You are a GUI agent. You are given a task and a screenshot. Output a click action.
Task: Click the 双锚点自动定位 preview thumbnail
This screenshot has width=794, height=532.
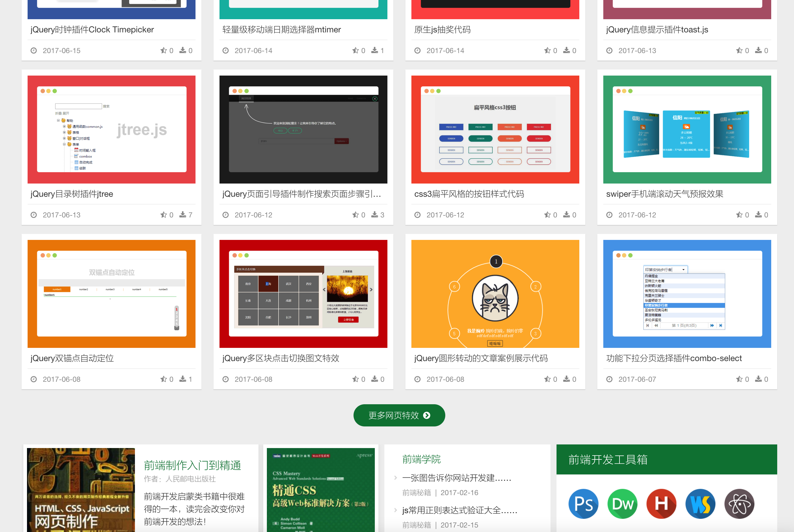pos(111,294)
